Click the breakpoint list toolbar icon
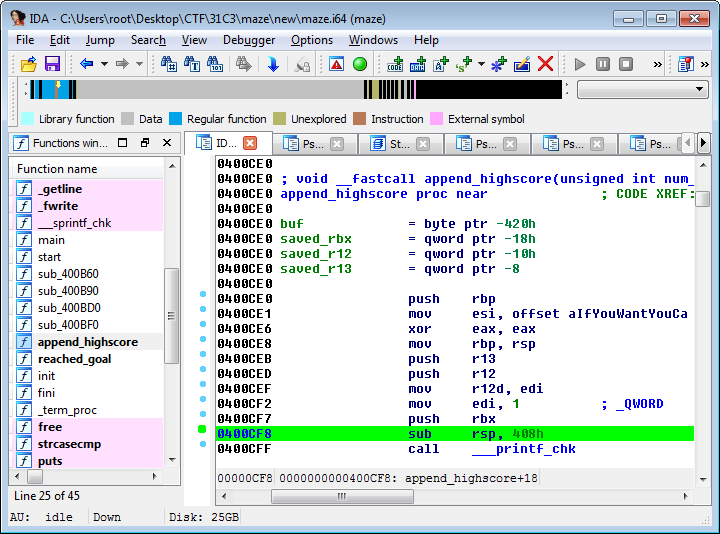 [686, 64]
